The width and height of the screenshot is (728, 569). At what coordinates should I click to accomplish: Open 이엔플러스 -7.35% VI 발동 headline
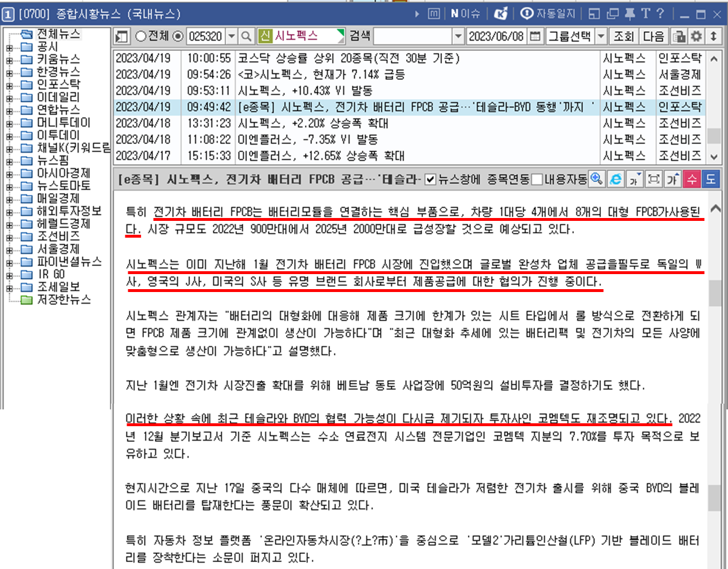tap(308, 139)
